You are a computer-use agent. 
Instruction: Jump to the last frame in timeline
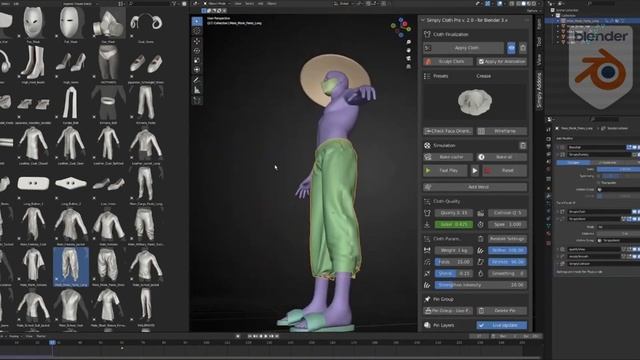pos(277,336)
